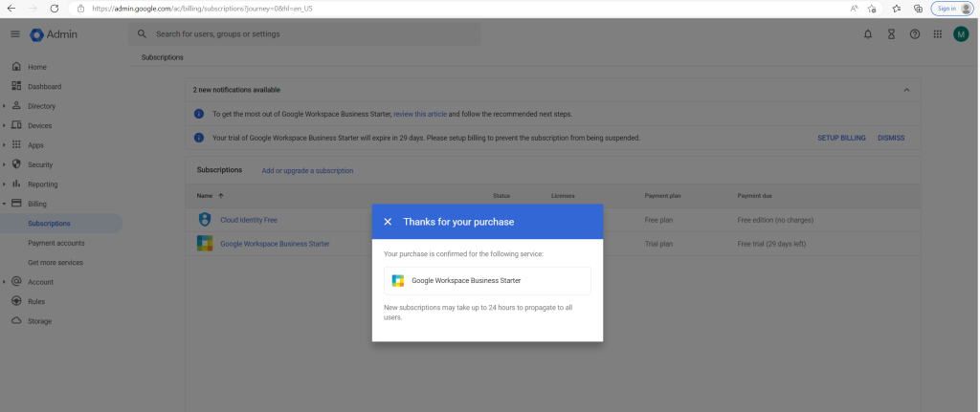The image size is (980, 412).
Task: Open the help question mark icon
Action: pos(914,34)
